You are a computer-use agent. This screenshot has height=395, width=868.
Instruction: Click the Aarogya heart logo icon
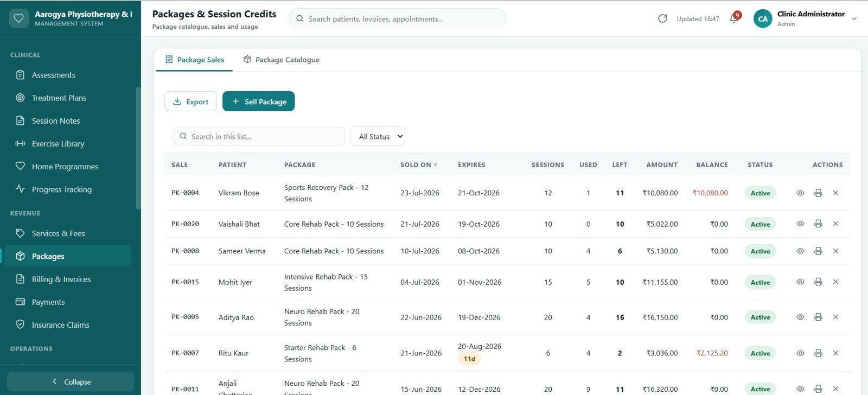(19, 18)
